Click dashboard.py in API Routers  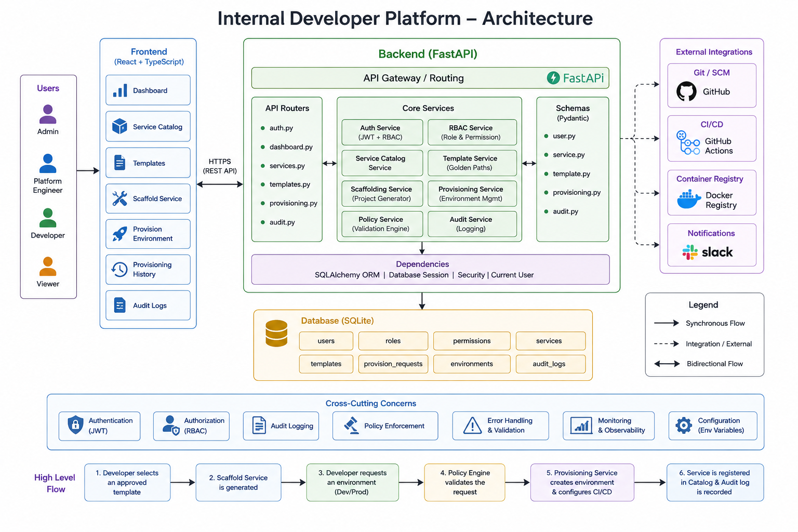(291, 147)
